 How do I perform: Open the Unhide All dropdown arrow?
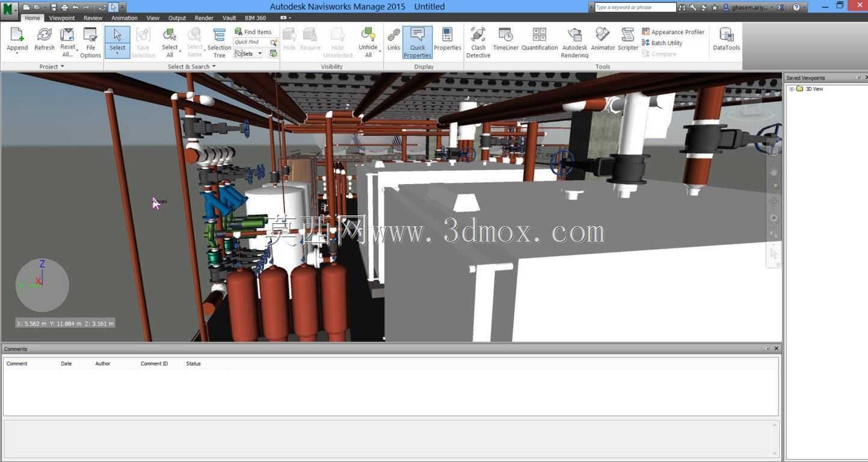tap(380, 51)
